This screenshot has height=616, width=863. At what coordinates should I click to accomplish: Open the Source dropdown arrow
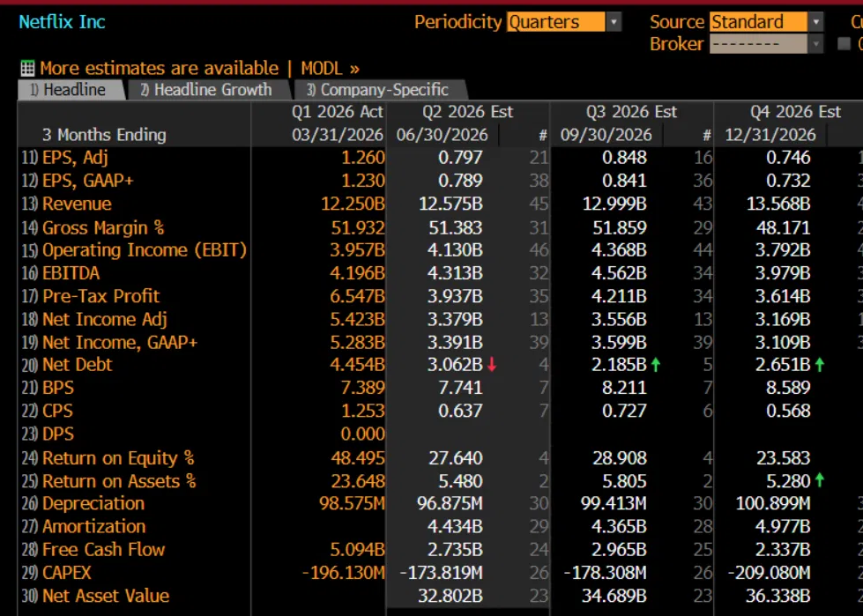pyautogui.click(x=815, y=22)
